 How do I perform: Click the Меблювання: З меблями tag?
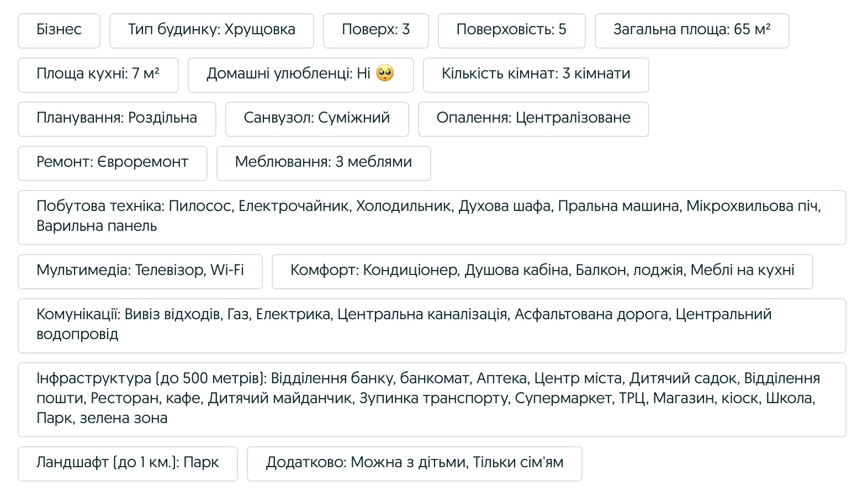point(324,163)
